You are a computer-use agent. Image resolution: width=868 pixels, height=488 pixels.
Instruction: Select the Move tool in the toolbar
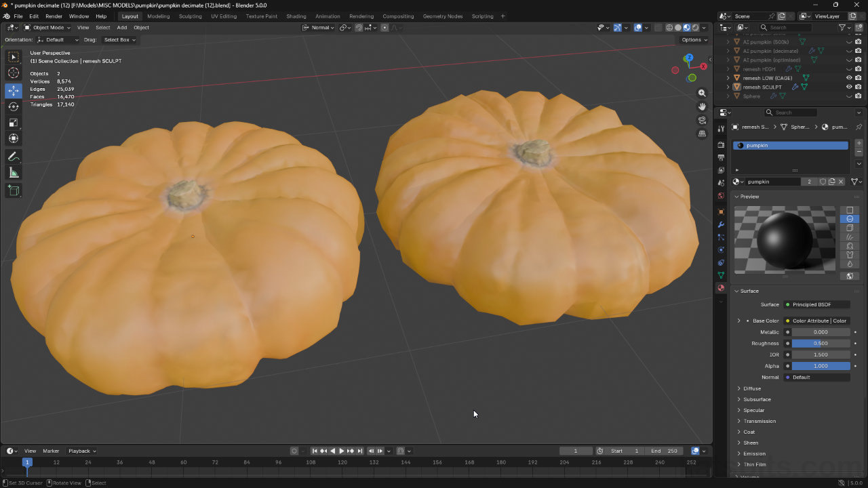[x=14, y=90]
